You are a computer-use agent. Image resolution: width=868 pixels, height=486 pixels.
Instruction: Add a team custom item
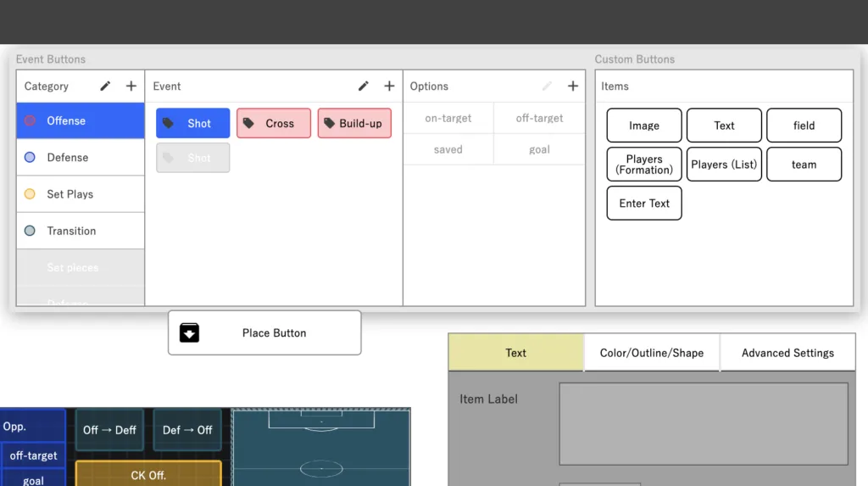pos(804,164)
